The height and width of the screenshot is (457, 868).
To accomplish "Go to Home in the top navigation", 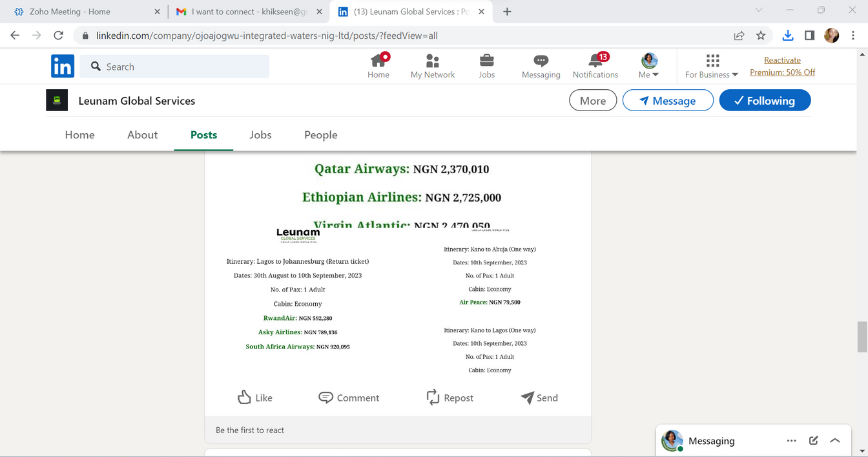I will [378, 66].
